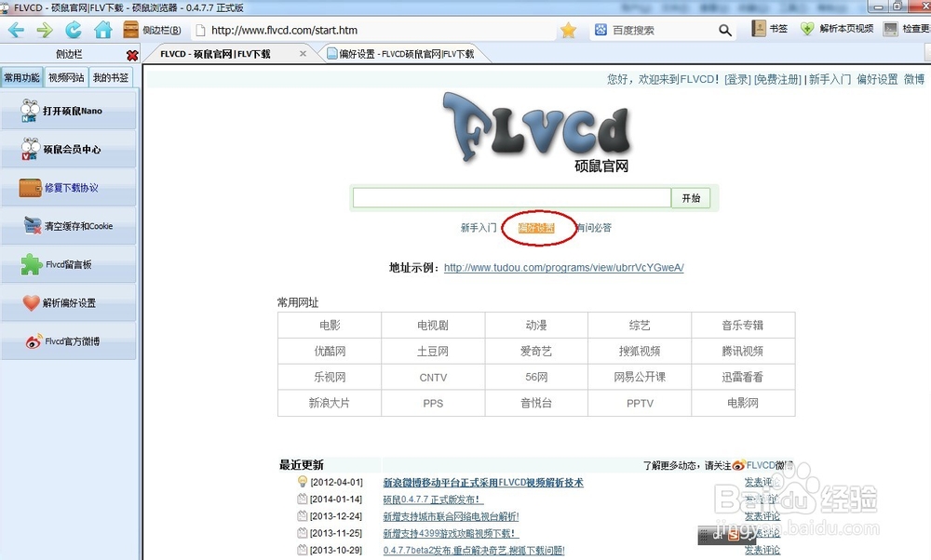Switch to 常用功能 sidebar tab

pyautogui.click(x=22, y=78)
